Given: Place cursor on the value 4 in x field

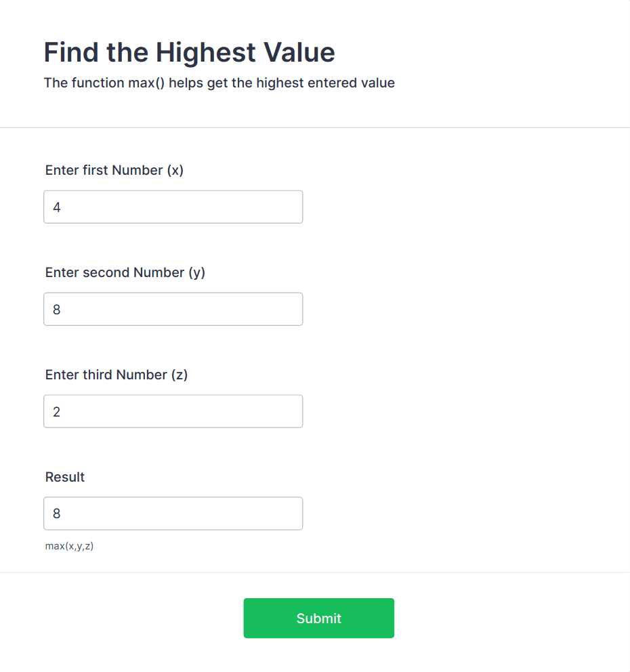Looking at the screenshot, I should coord(57,207).
